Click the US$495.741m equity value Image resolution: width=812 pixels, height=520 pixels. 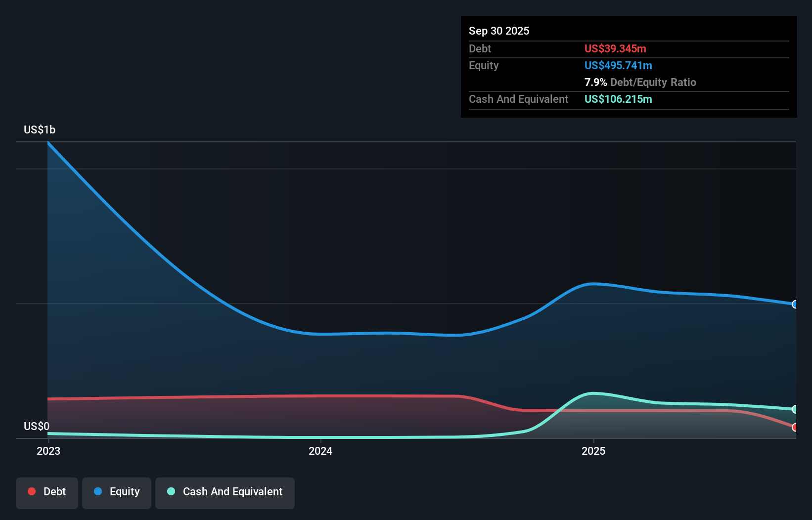(x=618, y=65)
